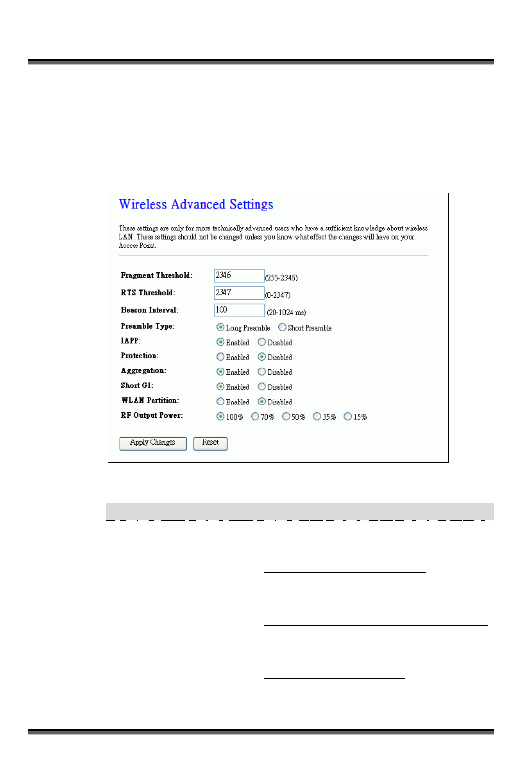This screenshot has width=532, height=772.
Task: Click the RF Output Power label
Action: point(152,415)
